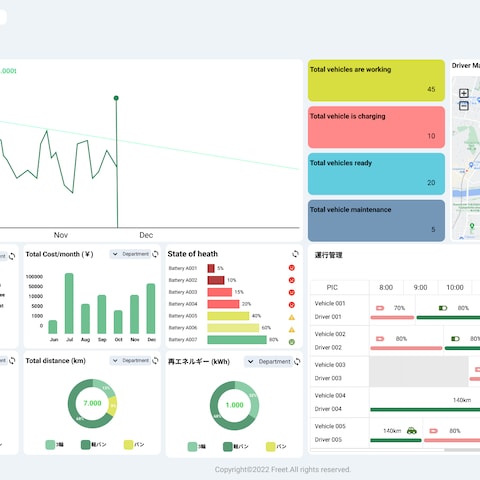Zoom in on the driver map
Viewport: 480px width, 480px height.
(x=464, y=93)
